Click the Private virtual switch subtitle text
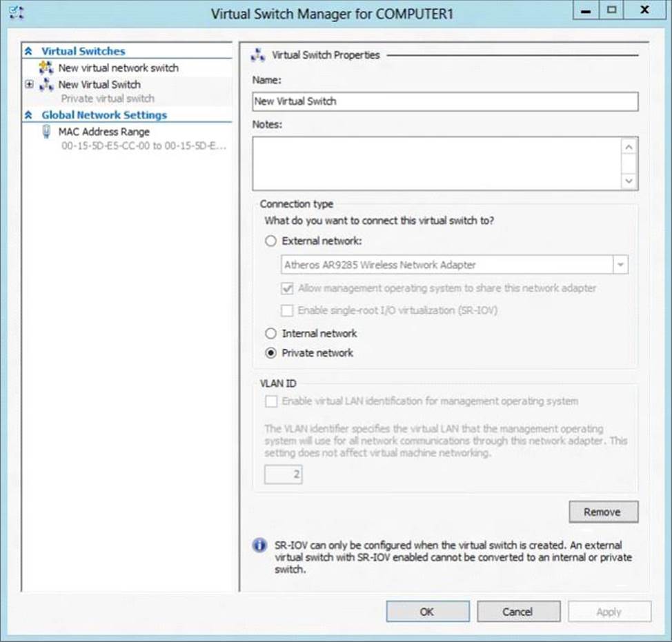Image resolution: width=672 pixels, height=642 pixels. click(108, 99)
